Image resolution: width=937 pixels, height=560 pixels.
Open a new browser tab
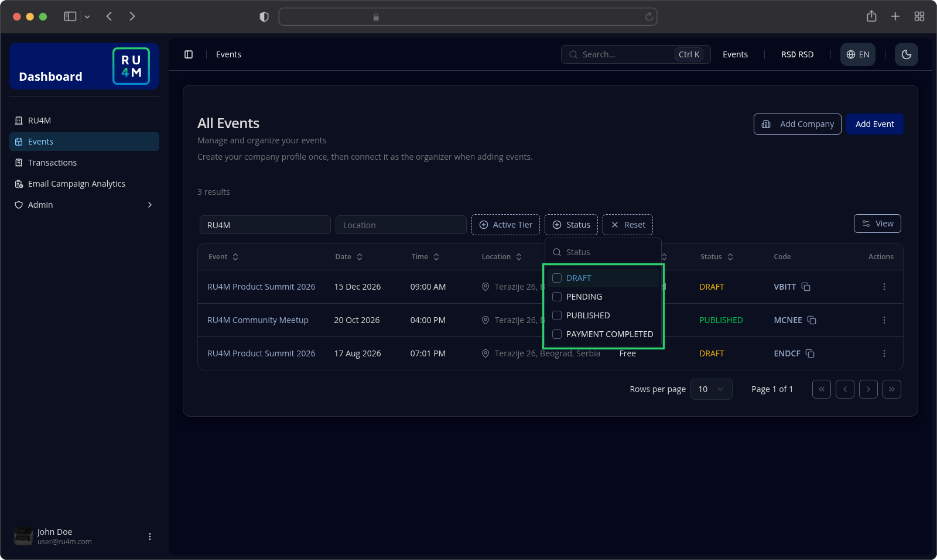tap(895, 16)
